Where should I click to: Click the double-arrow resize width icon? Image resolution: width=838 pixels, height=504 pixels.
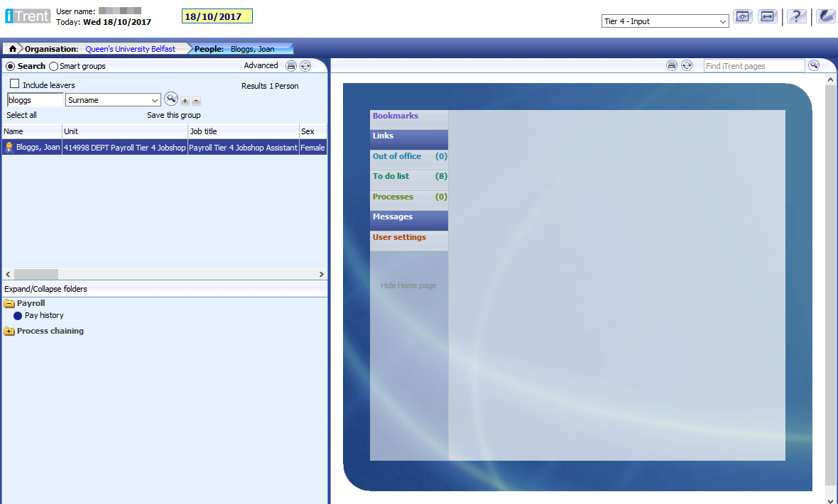coord(767,17)
